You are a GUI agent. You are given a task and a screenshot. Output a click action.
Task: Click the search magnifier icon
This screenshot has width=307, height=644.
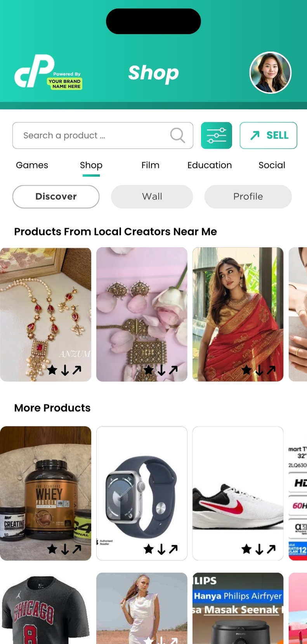point(177,135)
